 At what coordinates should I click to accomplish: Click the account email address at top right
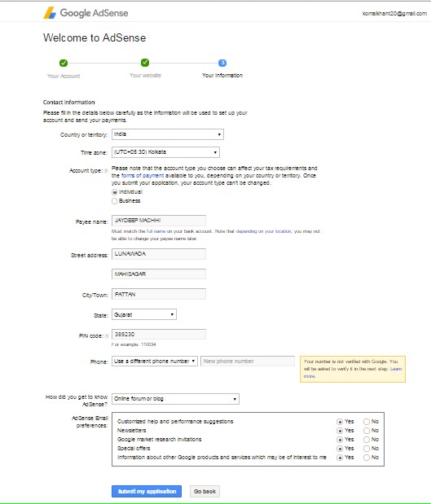394,14
